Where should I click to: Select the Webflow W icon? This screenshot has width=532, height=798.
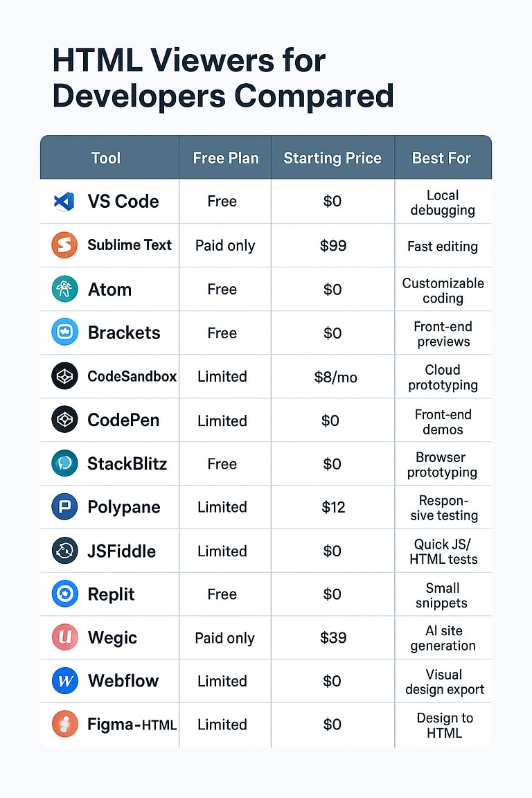(x=64, y=681)
